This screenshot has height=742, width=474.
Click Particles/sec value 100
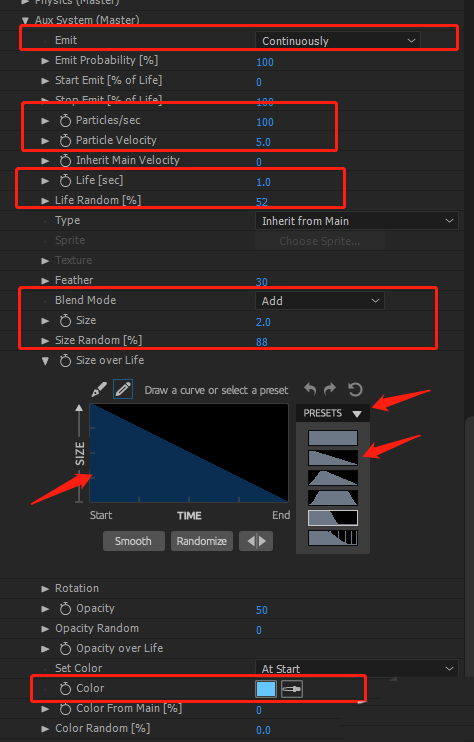[x=265, y=122]
